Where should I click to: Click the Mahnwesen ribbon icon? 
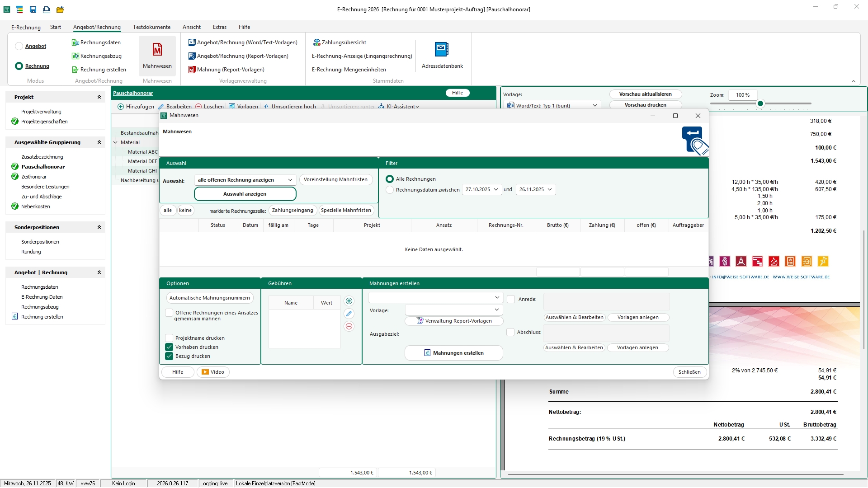click(157, 50)
